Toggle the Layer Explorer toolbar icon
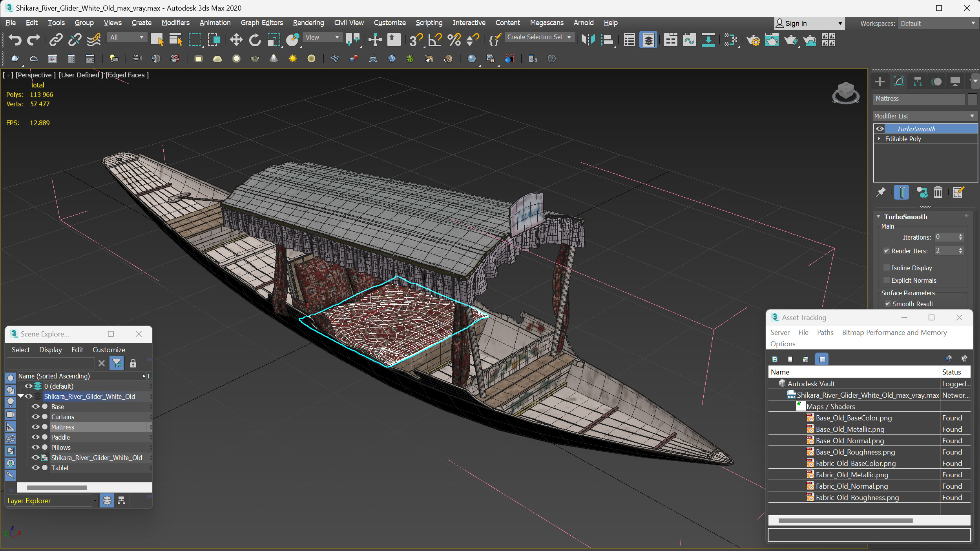Image resolution: width=980 pixels, height=551 pixels. tap(648, 40)
